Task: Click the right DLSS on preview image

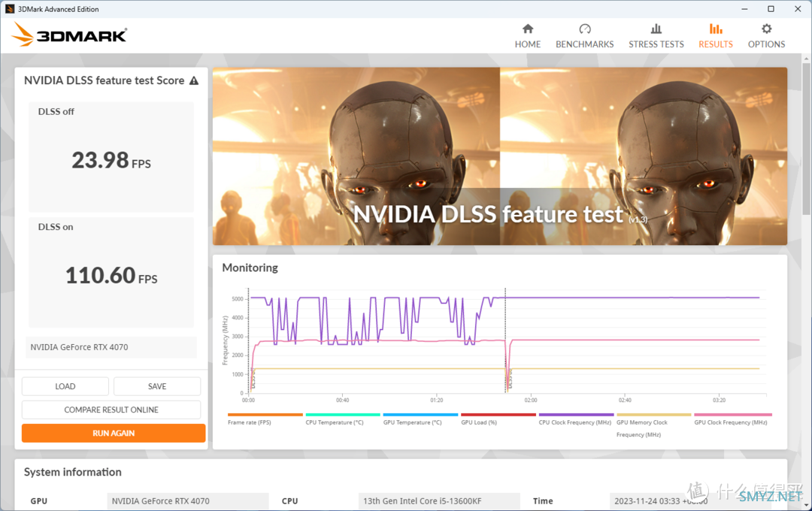Action: (644, 156)
